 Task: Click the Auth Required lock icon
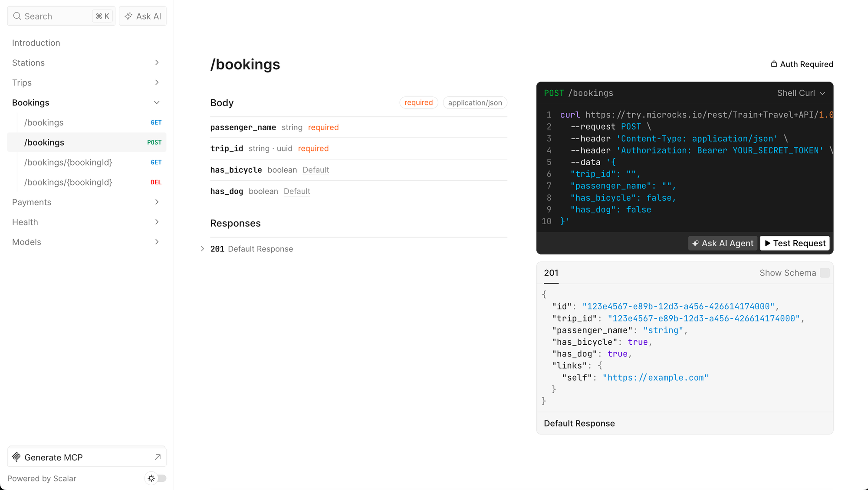tap(774, 64)
